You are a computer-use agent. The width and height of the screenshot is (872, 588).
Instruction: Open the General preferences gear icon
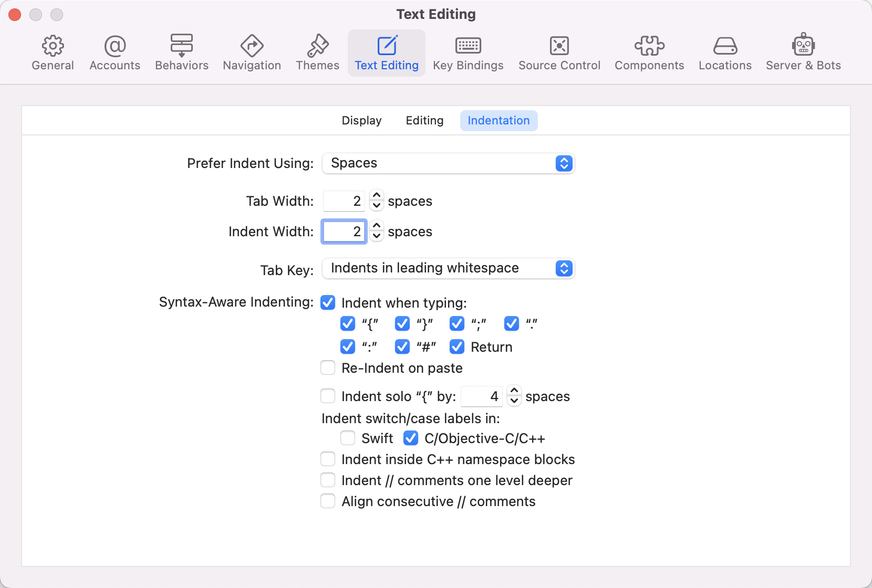(53, 46)
